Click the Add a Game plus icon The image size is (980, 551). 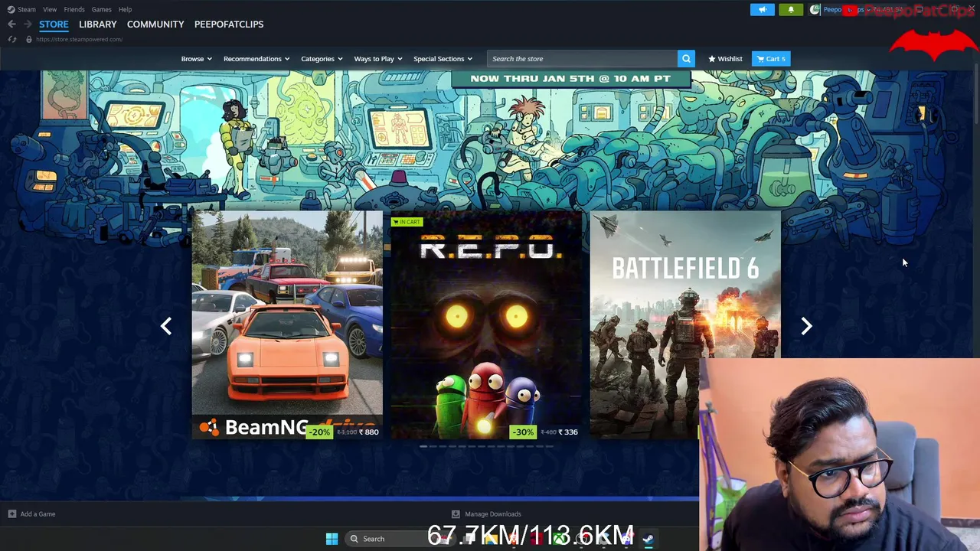coord(11,514)
